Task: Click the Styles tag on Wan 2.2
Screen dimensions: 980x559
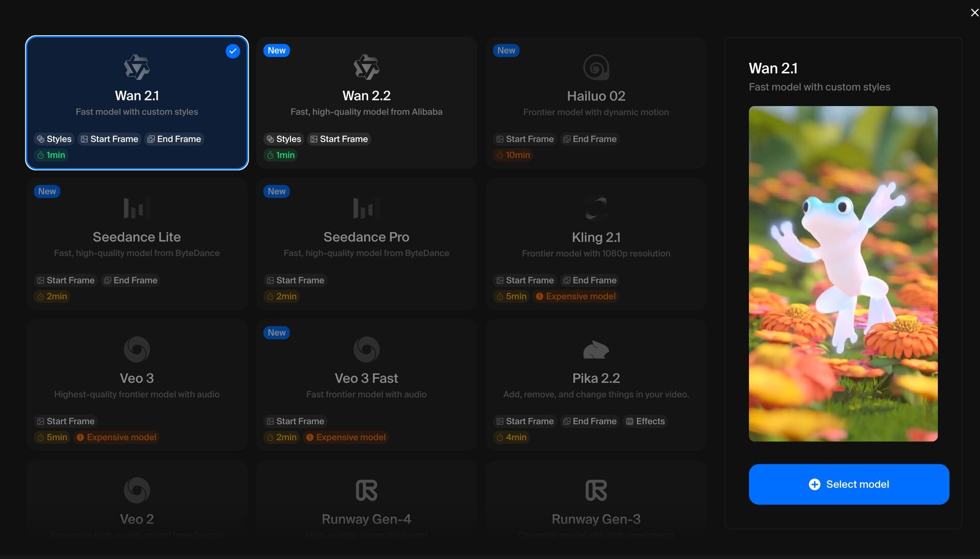Action: [284, 139]
